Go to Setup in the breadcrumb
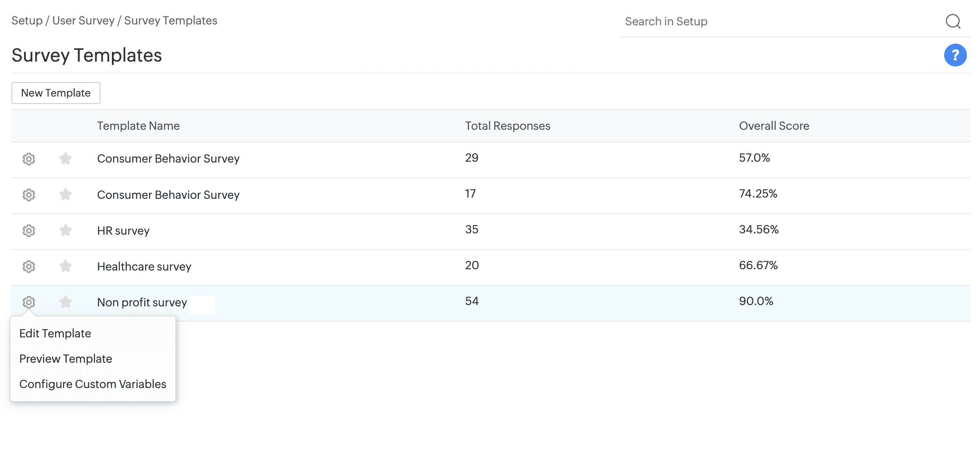This screenshot has height=465, width=980. click(27, 21)
